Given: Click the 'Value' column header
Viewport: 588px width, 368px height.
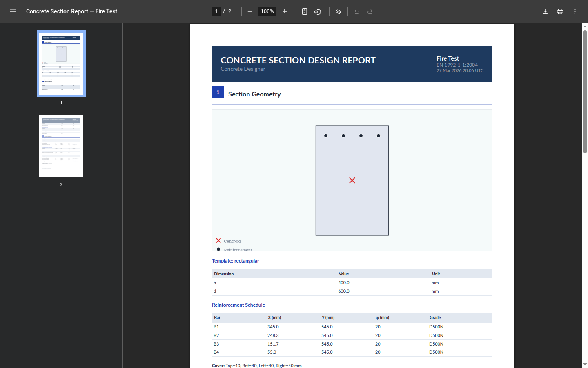Looking at the screenshot, I should pos(344,274).
